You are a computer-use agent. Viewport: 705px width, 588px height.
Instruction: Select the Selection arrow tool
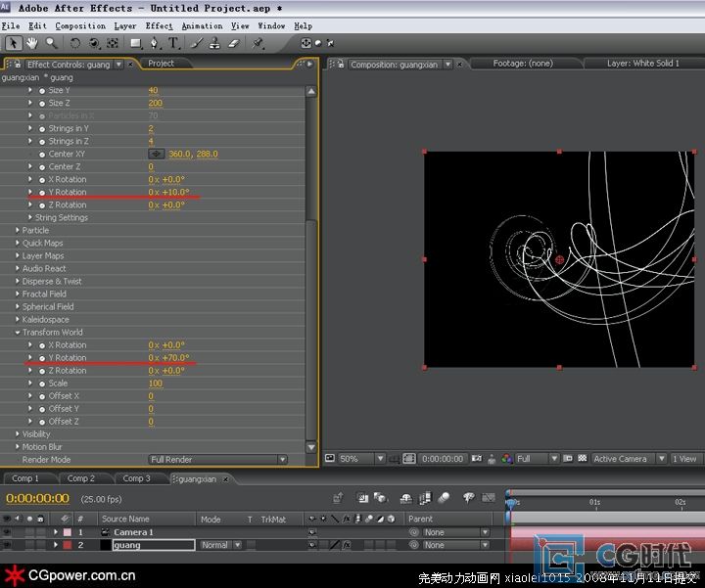(13, 43)
